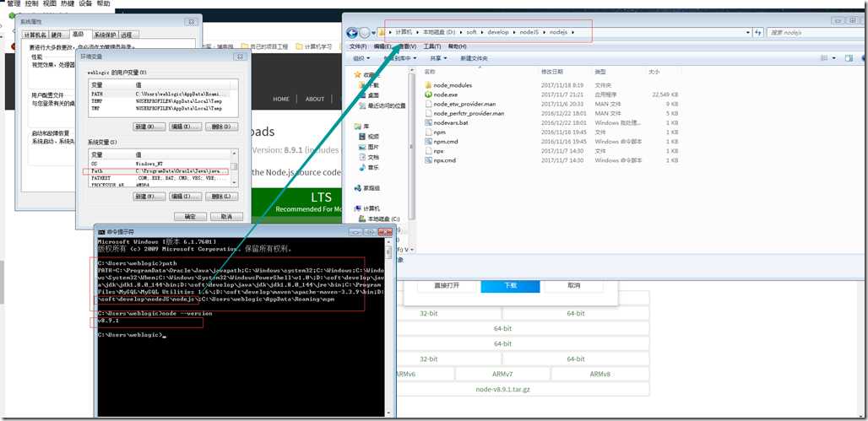Open 计算机 node in Explorer sidebar
Viewport: 868px width, 421px height.
click(x=367, y=208)
